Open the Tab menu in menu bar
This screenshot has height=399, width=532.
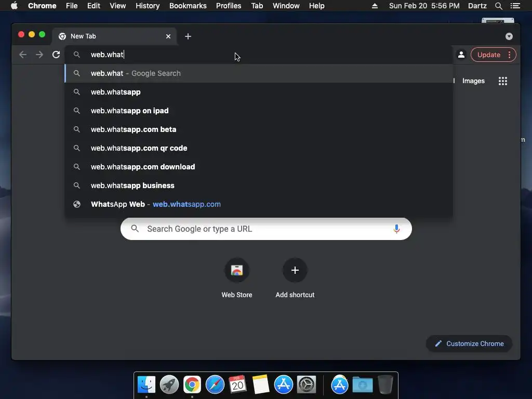257,6
